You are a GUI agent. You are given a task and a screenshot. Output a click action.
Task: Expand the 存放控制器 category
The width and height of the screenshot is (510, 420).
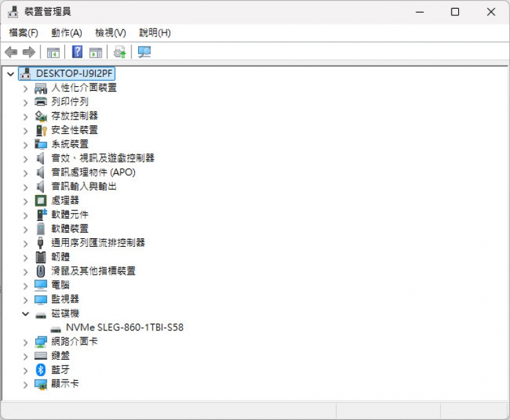click(x=25, y=116)
